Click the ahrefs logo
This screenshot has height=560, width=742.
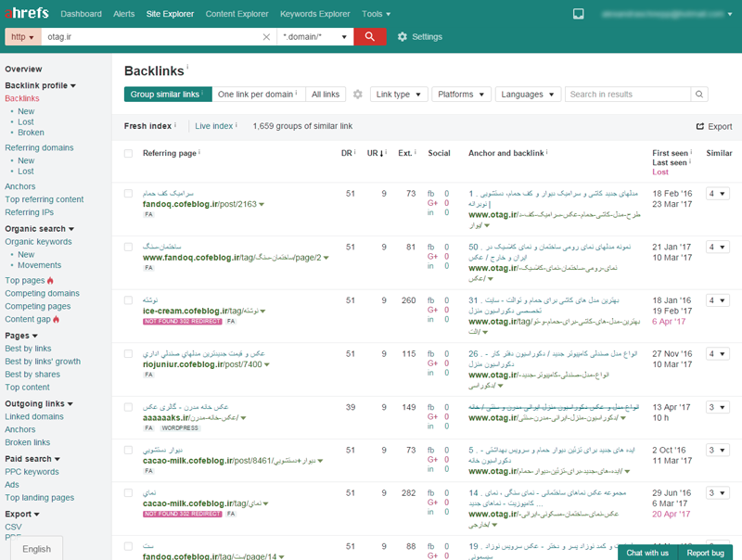tap(27, 13)
